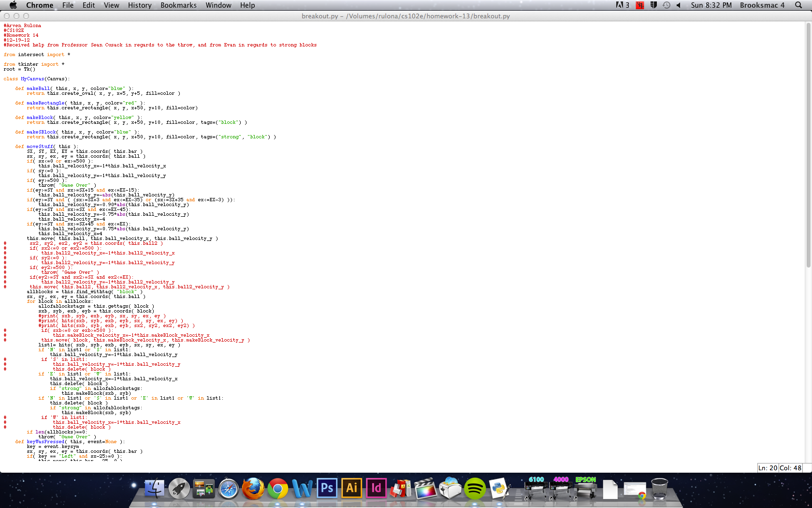
Task: Open the Trash in the dock
Action: (659, 489)
